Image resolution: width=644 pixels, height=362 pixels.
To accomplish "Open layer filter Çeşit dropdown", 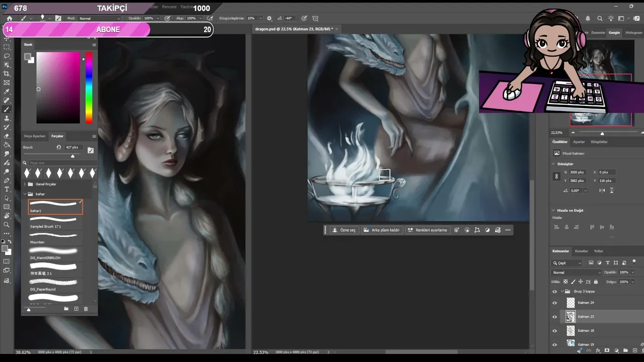I will pyautogui.click(x=567, y=263).
